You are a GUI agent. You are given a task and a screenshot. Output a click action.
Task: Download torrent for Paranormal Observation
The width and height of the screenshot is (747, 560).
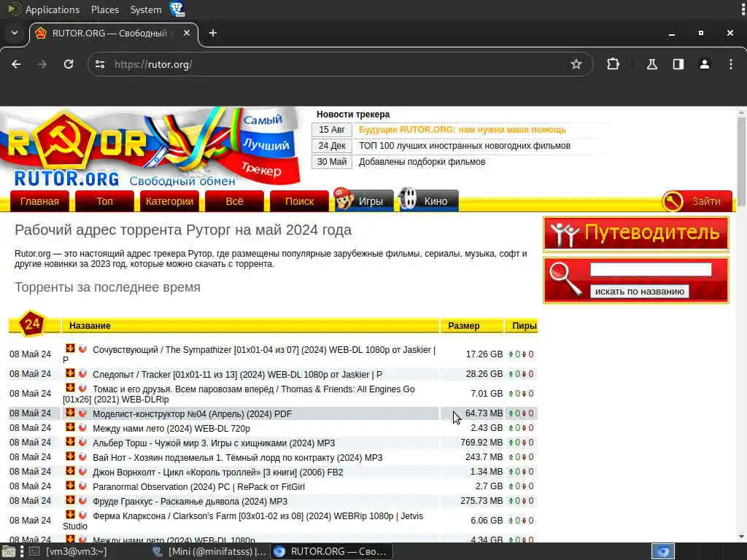point(70,486)
